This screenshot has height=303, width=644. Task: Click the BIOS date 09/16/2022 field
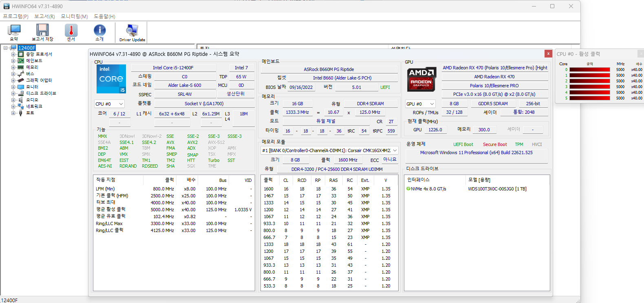(301, 87)
